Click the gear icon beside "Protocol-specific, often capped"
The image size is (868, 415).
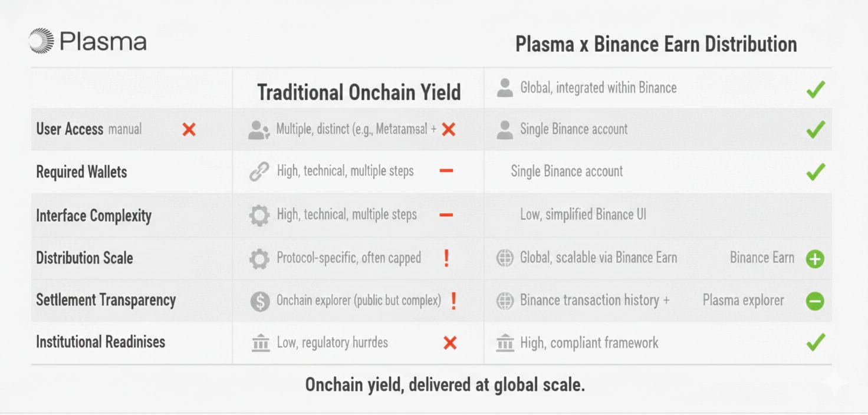coord(259,258)
